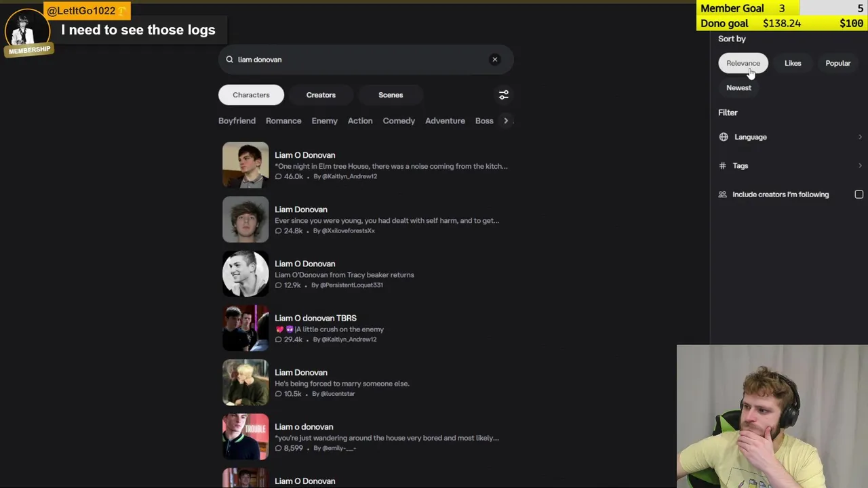Click the Dono goal progress bar
The height and width of the screenshot is (488, 868).
(782, 23)
